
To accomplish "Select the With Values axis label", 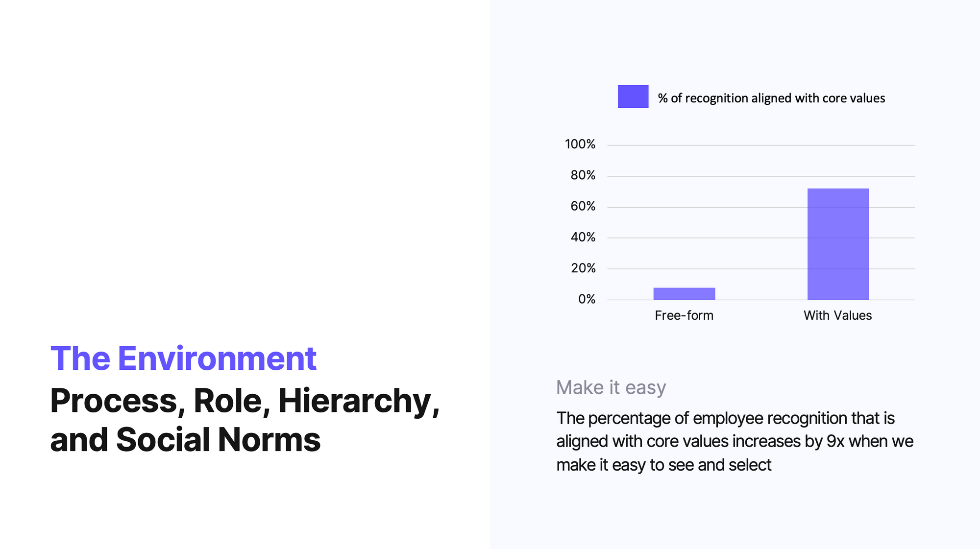I will (x=838, y=315).
